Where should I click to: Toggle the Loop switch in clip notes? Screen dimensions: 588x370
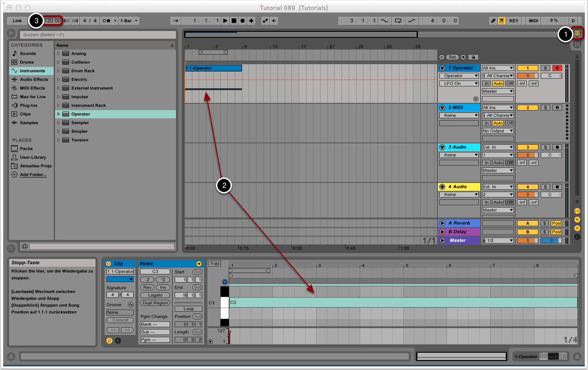(189, 309)
